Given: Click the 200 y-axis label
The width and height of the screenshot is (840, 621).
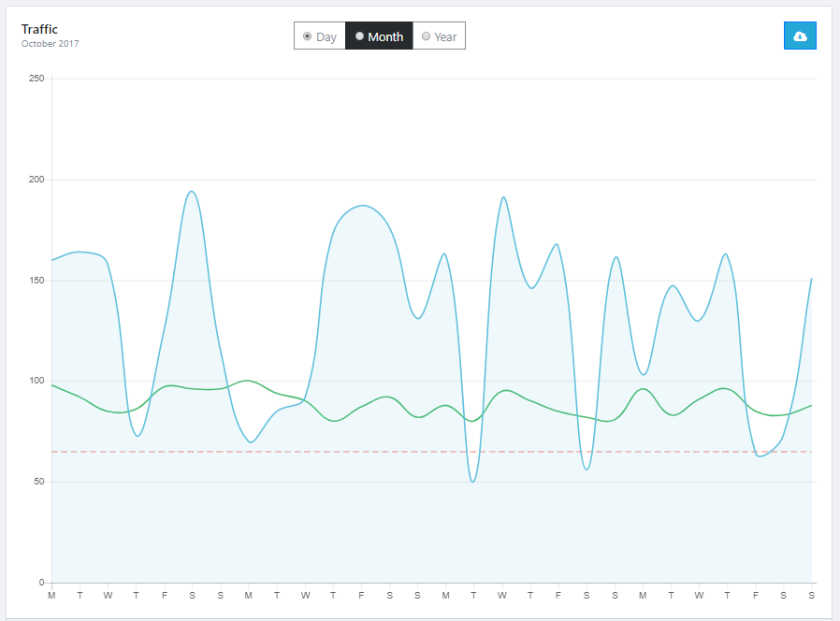Looking at the screenshot, I should tap(36, 180).
